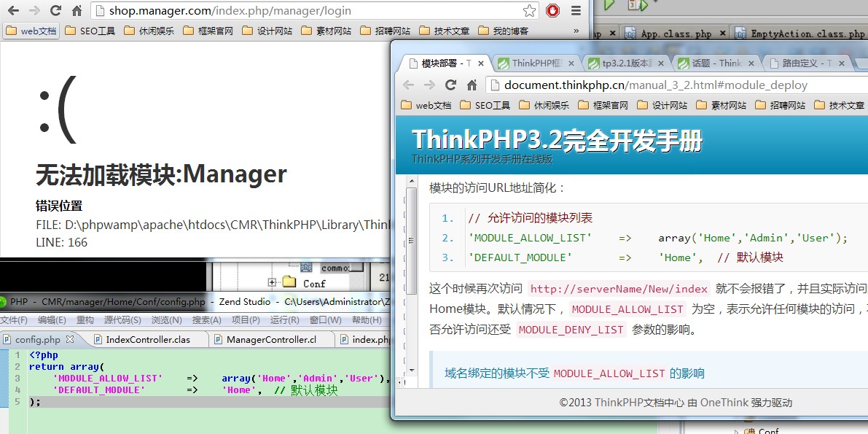Viewport: 868px width, 434px height.
Task: Open the Chrome hamburger menu icon
Action: click(x=576, y=11)
